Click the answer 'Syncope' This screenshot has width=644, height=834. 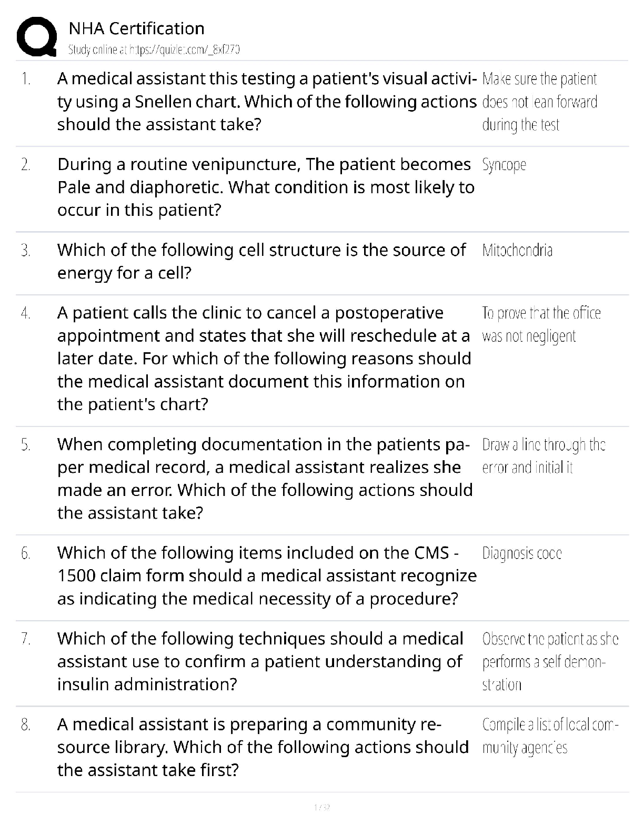[x=504, y=165]
